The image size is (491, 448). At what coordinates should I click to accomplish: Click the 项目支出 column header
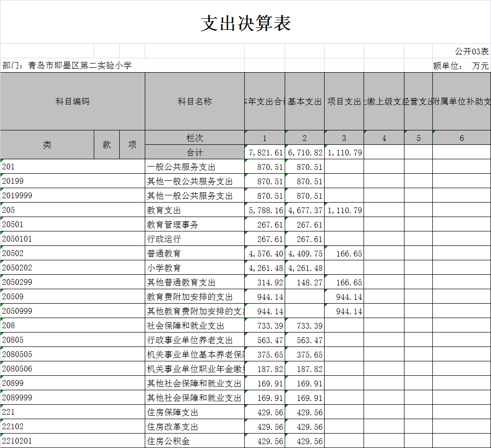coord(344,102)
